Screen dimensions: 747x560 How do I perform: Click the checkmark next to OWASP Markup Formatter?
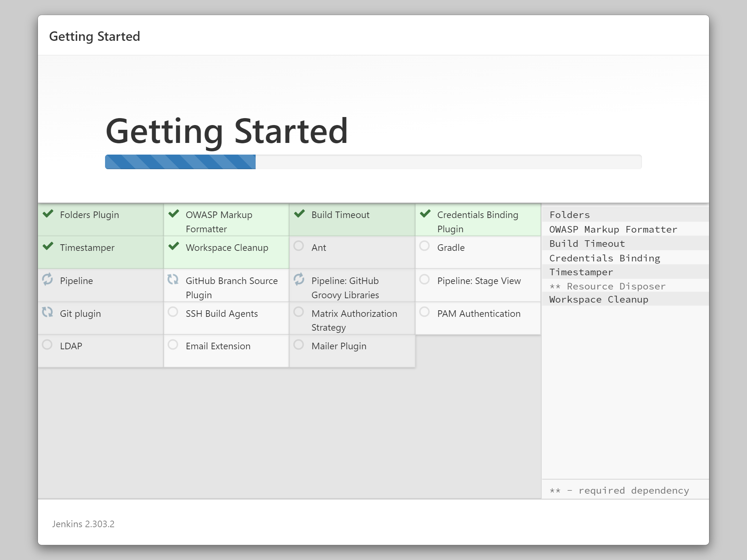[174, 214]
